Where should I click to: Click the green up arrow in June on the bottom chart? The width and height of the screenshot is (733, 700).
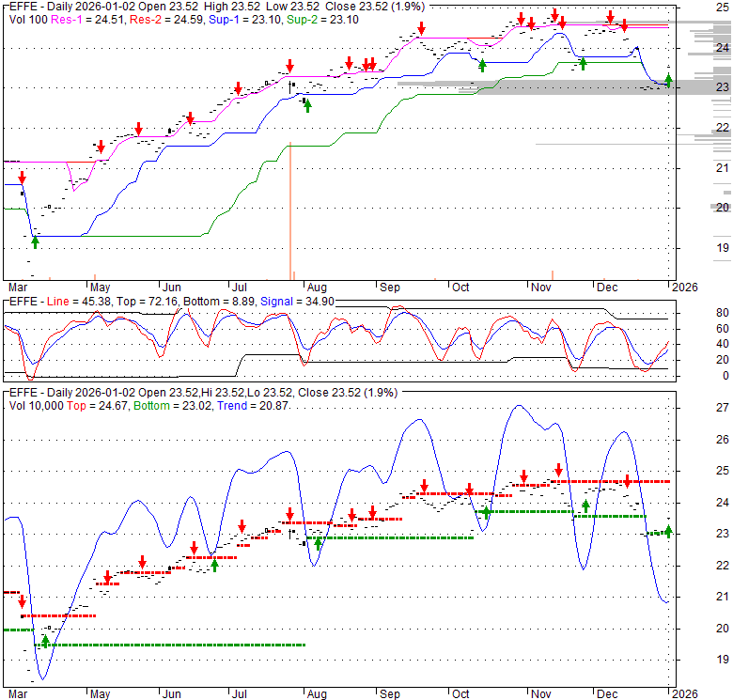point(215,565)
